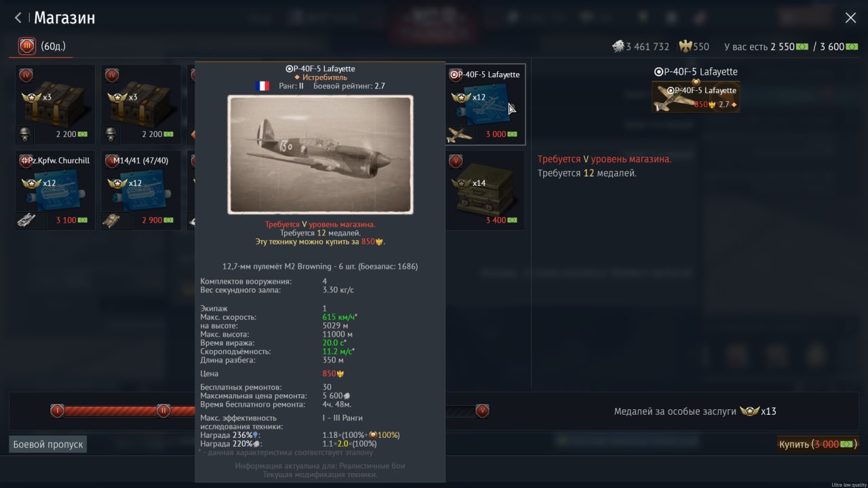Click the level II marker on progress bar
The image size is (868, 488).
pos(163,411)
